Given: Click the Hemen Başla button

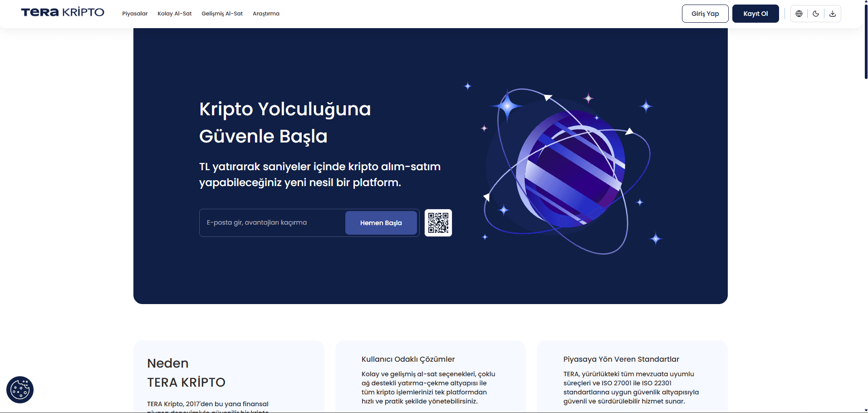Looking at the screenshot, I should pyautogui.click(x=381, y=223).
